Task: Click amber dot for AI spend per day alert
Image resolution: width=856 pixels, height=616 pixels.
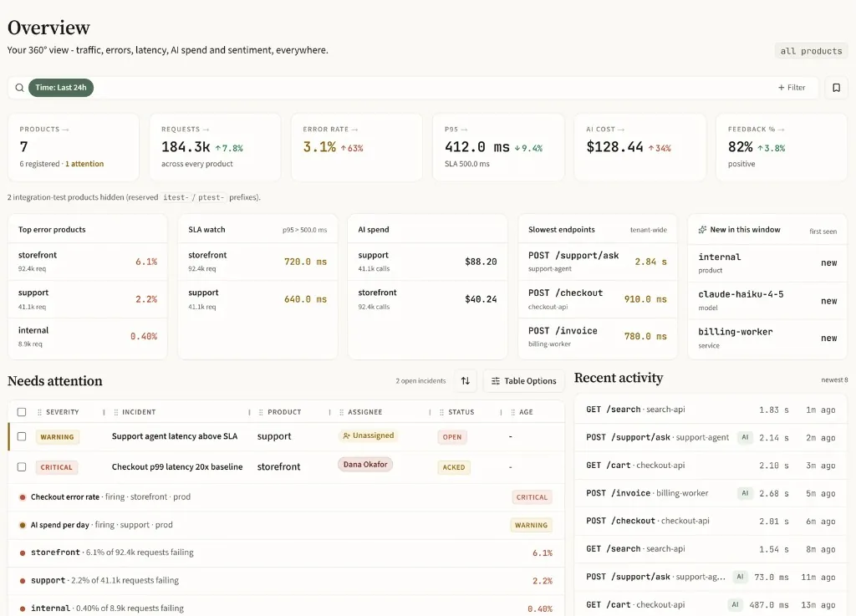Action: 23,526
